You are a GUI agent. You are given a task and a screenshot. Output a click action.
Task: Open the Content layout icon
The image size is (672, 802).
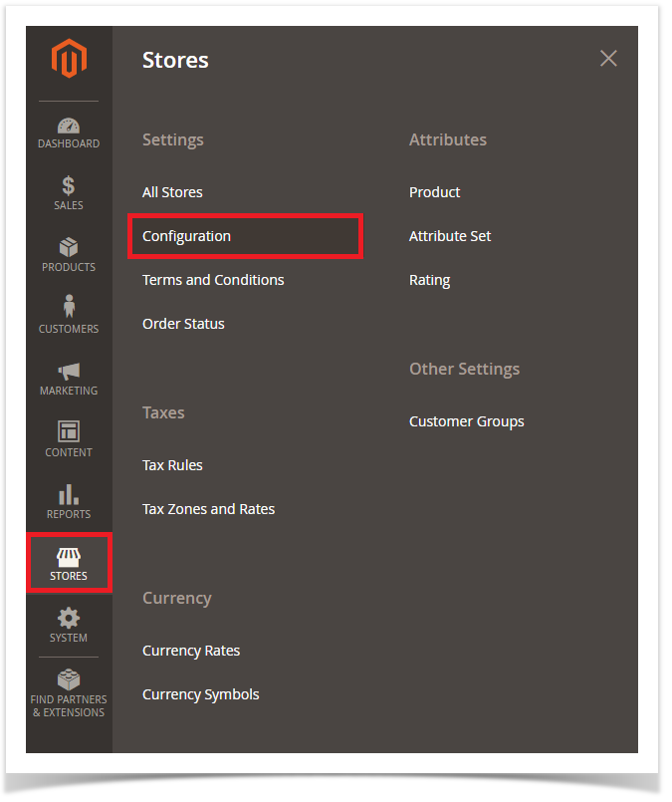click(x=69, y=432)
